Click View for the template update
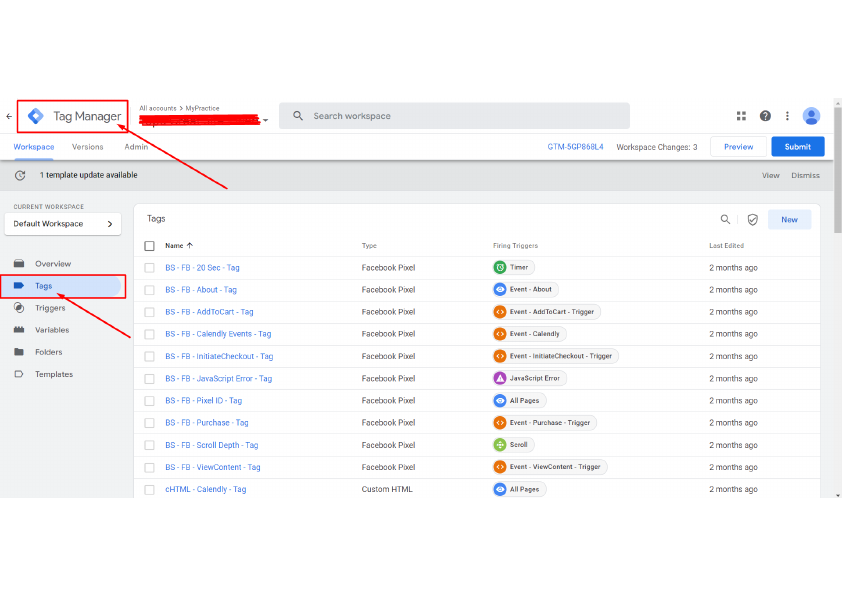842x595 pixels. tap(770, 176)
